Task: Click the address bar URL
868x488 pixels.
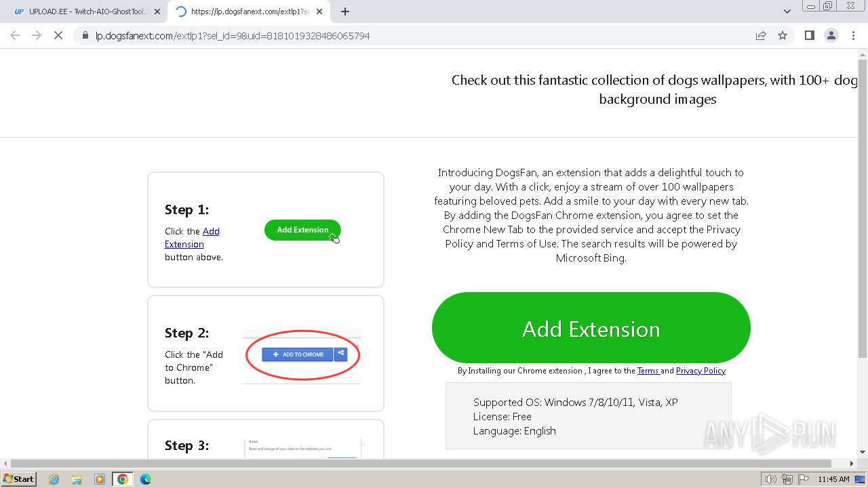Action: click(233, 35)
